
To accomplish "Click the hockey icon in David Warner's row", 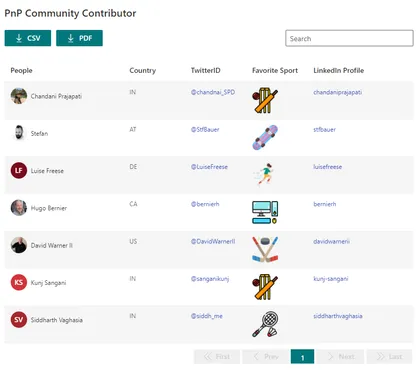I will (265, 250).
